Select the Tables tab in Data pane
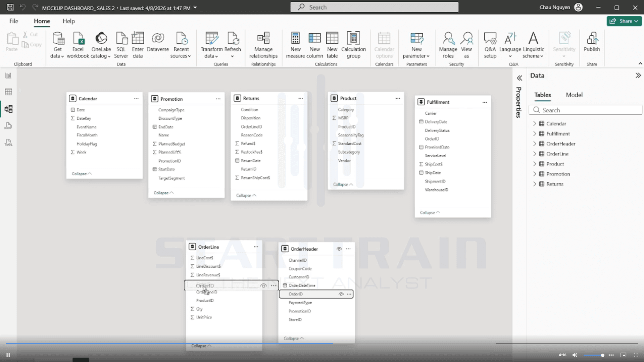Screen dimensions: 644x362 tap(542, 95)
